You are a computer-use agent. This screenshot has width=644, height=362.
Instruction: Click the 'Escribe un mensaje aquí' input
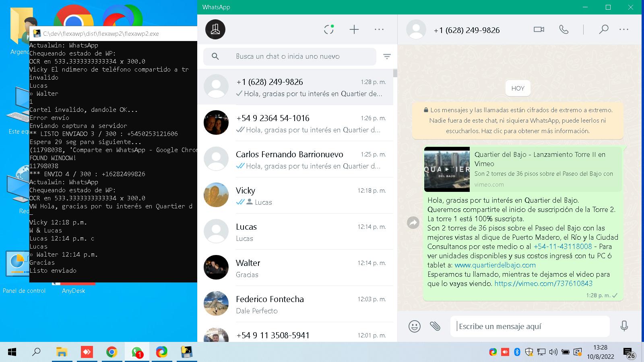[530, 326]
